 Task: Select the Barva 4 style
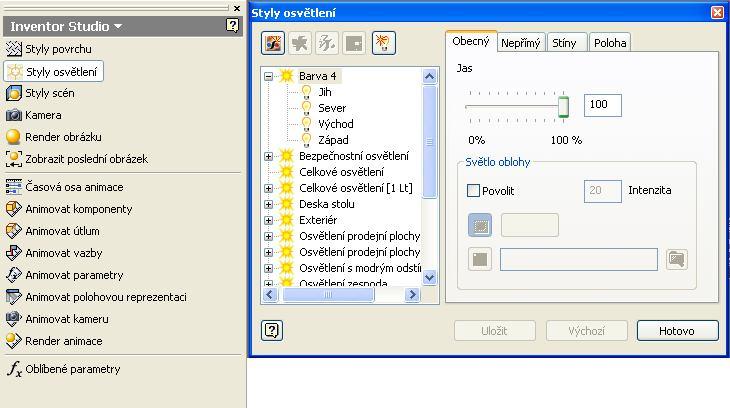318,76
